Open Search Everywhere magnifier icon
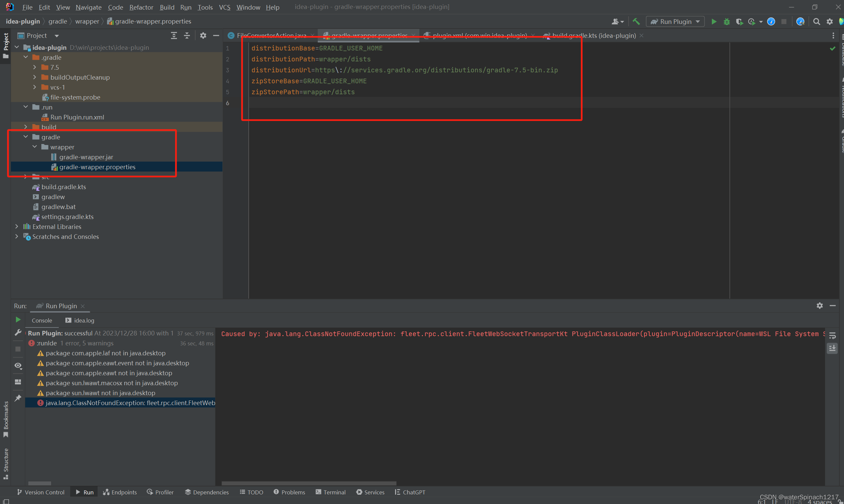 816,21
